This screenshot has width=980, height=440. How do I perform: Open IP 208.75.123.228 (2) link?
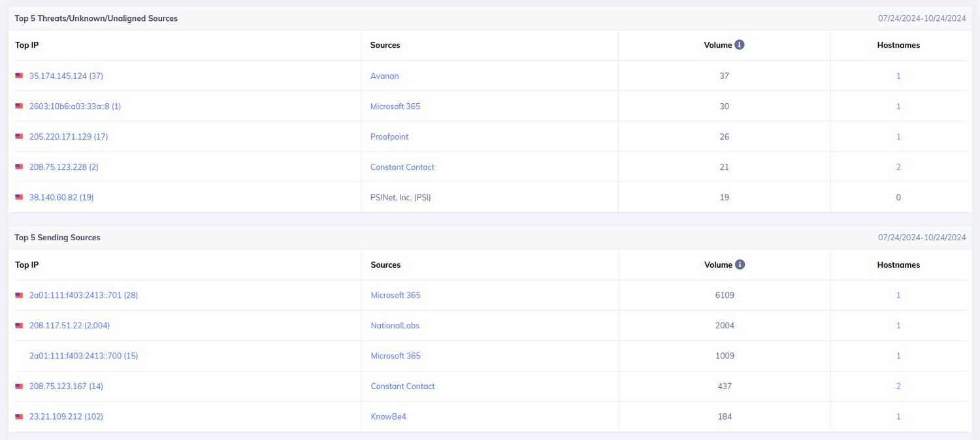coord(63,167)
